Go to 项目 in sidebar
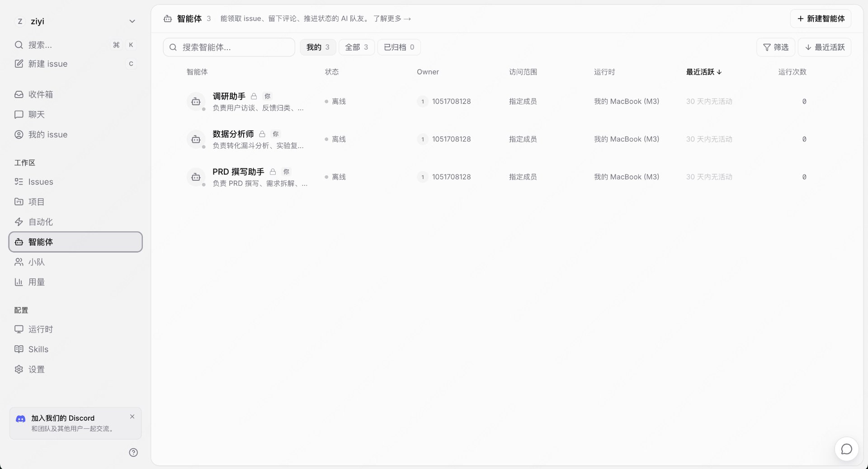Image resolution: width=868 pixels, height=469 pixels. click(x=75, y=202)
